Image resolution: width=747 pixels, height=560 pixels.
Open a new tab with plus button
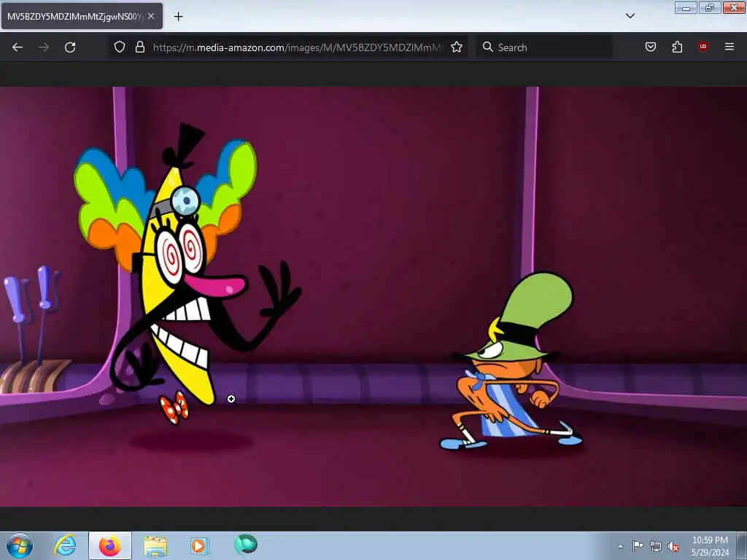point(178,17)
